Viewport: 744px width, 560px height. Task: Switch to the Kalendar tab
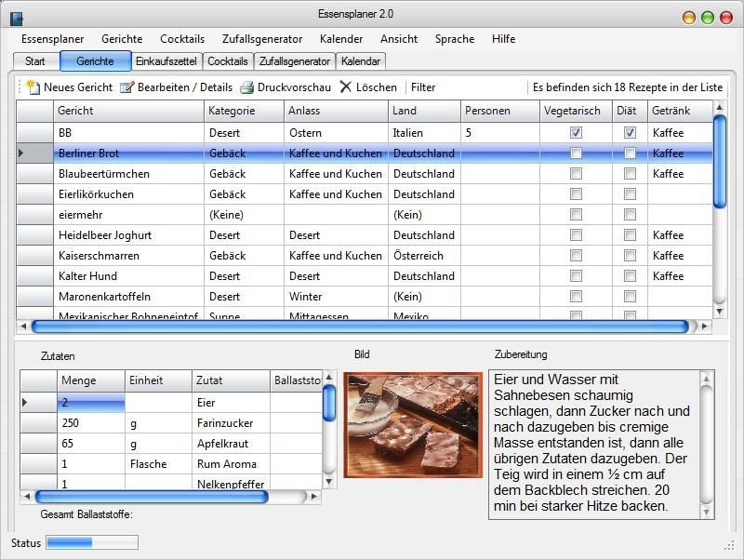click(361, 61)
